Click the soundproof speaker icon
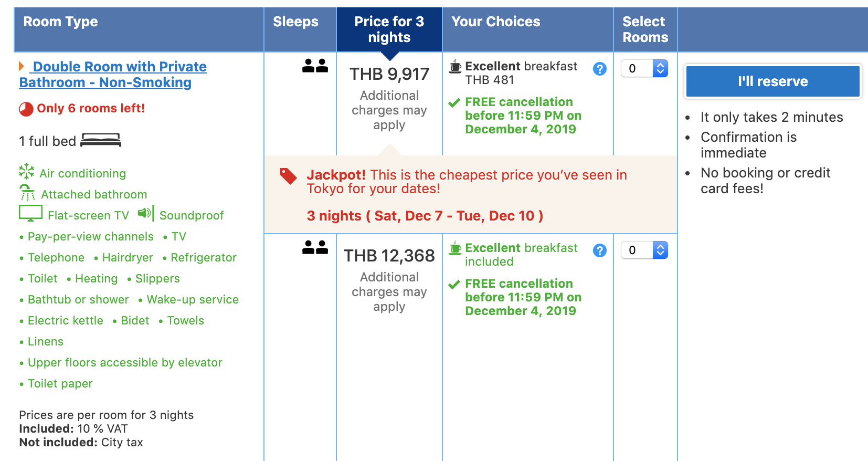The image size is (868, 461). 145,213
